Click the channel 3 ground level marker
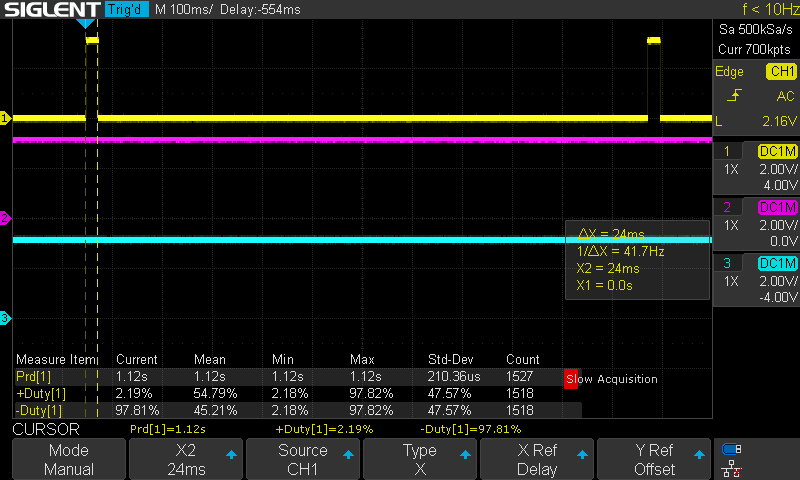Screen dimensions: 800x480 (x=5, y=318)
